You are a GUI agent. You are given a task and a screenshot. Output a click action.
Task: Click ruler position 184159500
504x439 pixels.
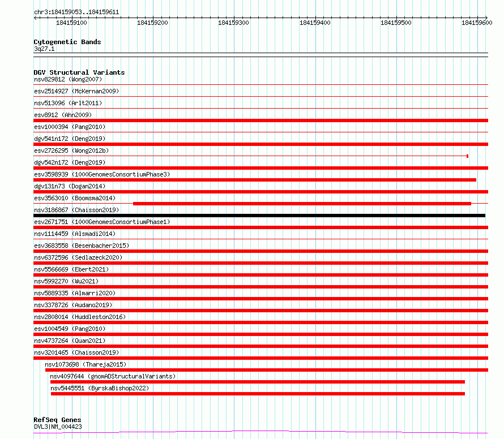(x=396, y=23)
